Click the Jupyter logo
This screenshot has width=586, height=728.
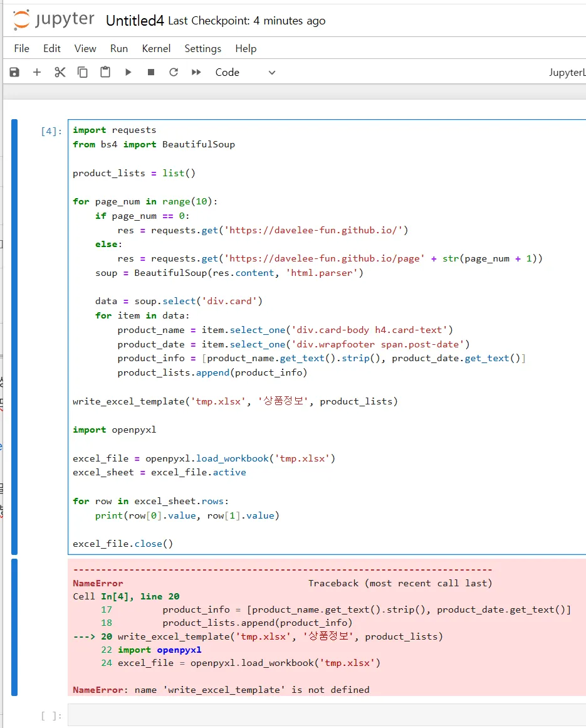(53, 20)
